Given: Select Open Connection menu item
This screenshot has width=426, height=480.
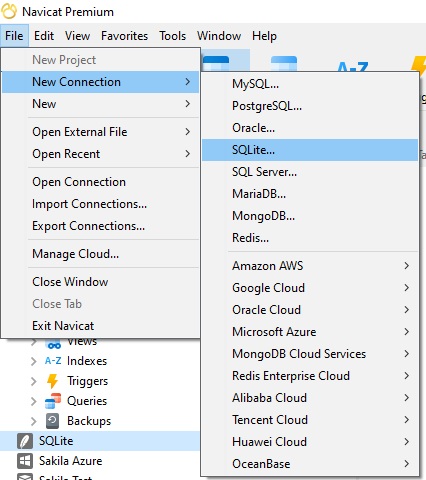Looking at the screenshot, I should tap(100, 182).
